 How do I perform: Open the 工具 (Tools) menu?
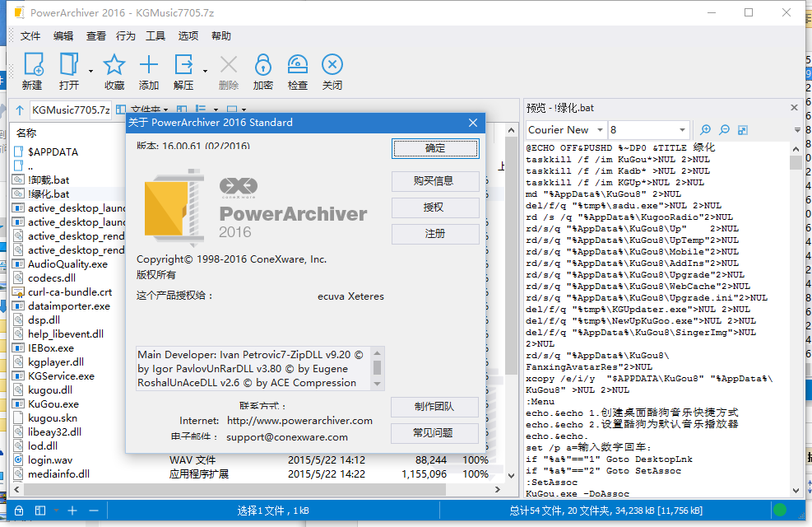coord(155,36)
